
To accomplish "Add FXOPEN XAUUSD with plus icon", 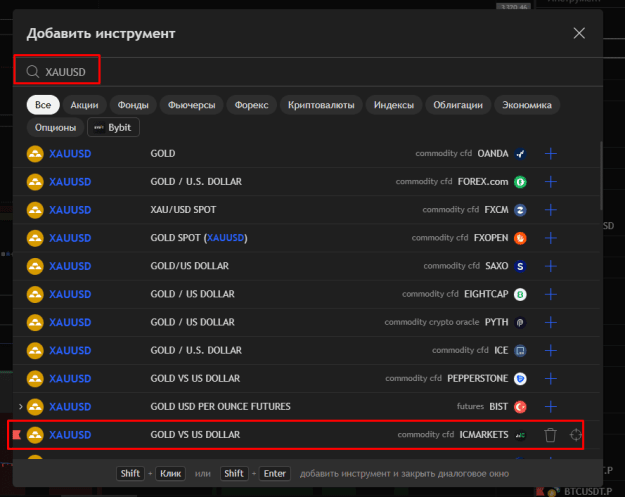I will [x=550, y=238].
